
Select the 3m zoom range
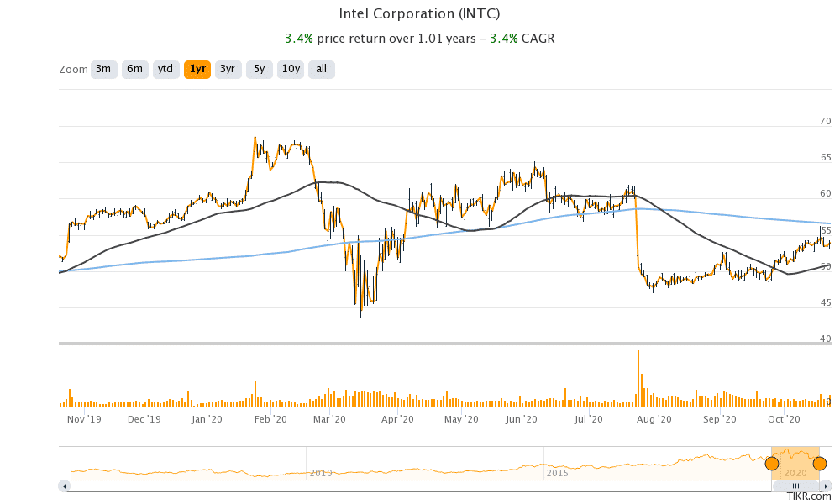click(x=104, y=69)
